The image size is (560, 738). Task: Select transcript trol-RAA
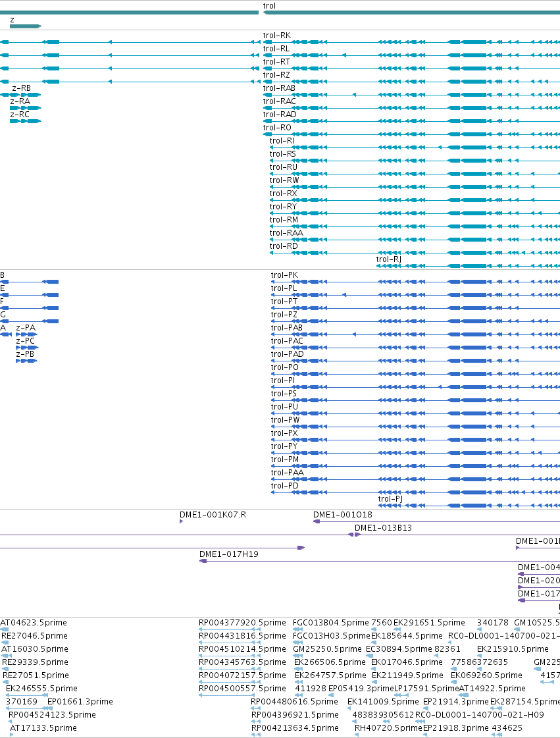pos(286,233)
